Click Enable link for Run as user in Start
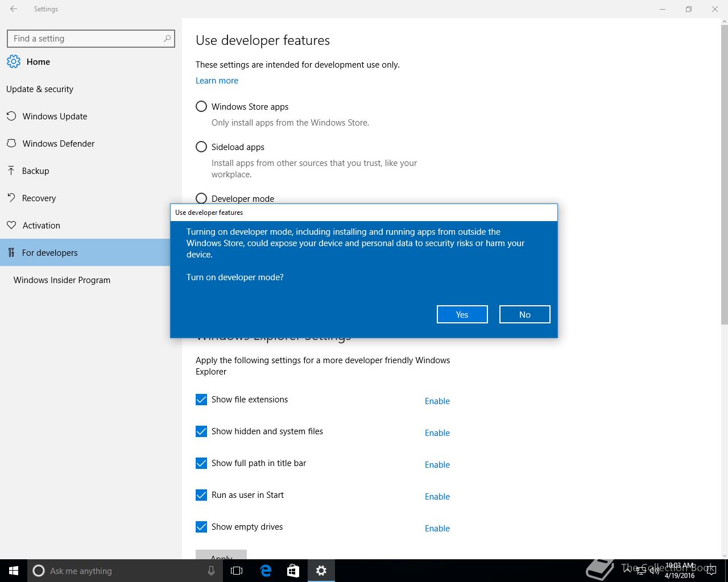728x582 pixels. 437,496
